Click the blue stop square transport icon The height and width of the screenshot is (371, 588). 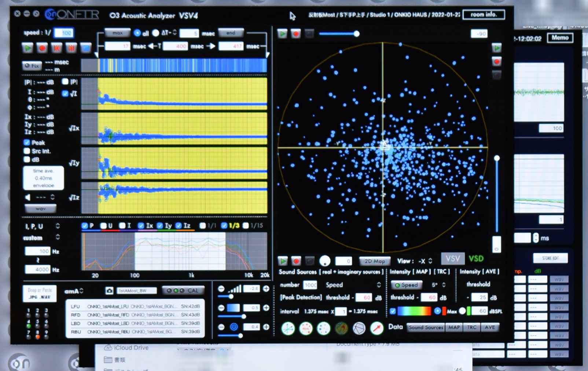click(85, 48)
